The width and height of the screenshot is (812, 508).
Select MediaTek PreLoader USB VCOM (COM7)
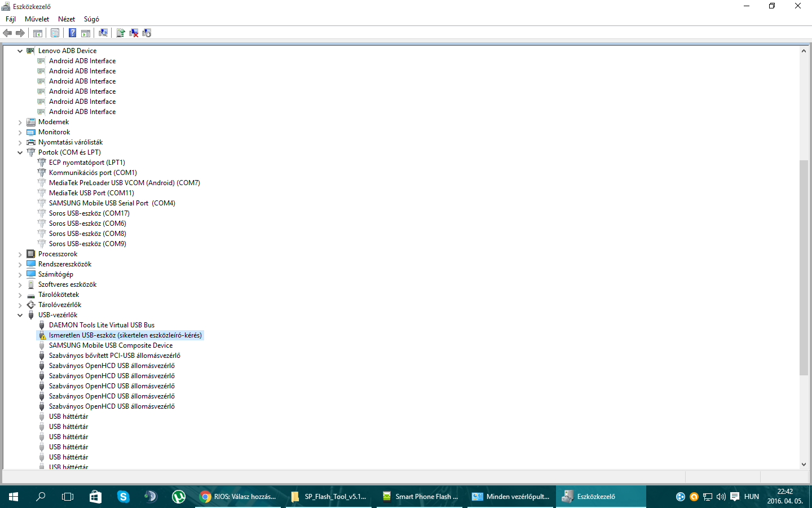coord(124,183)
